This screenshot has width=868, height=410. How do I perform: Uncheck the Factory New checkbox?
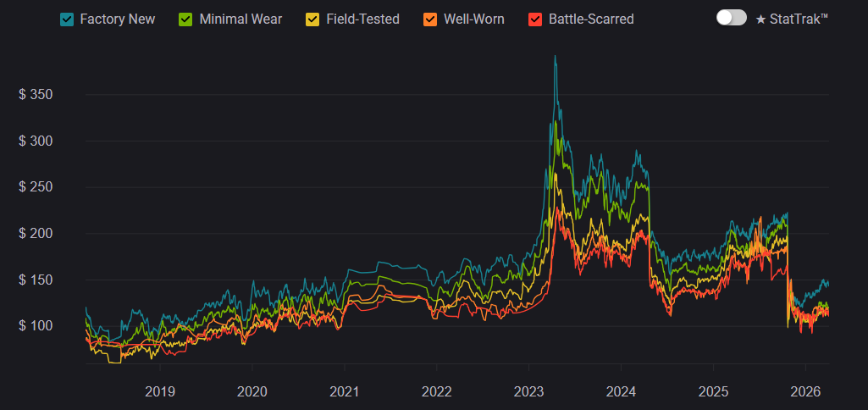(x=68, y=19)
